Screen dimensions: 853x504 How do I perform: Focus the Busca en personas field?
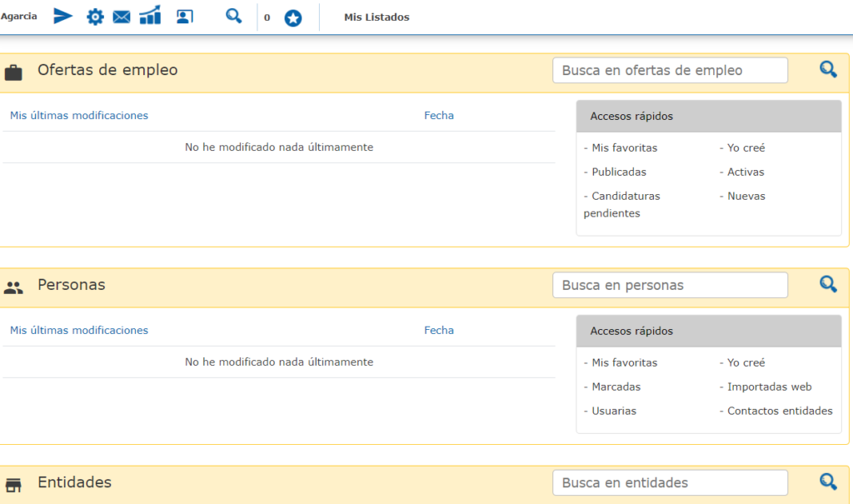pos(671,285)
